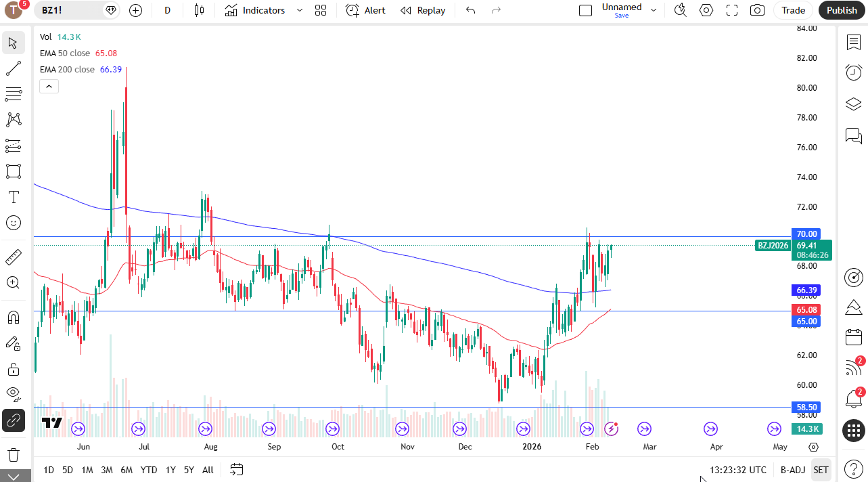Open the Indicators dialog

click(255, 10)
